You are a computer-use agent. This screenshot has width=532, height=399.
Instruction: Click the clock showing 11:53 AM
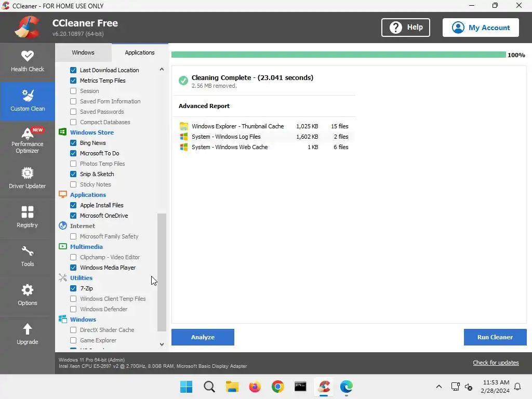pos(496,382)
